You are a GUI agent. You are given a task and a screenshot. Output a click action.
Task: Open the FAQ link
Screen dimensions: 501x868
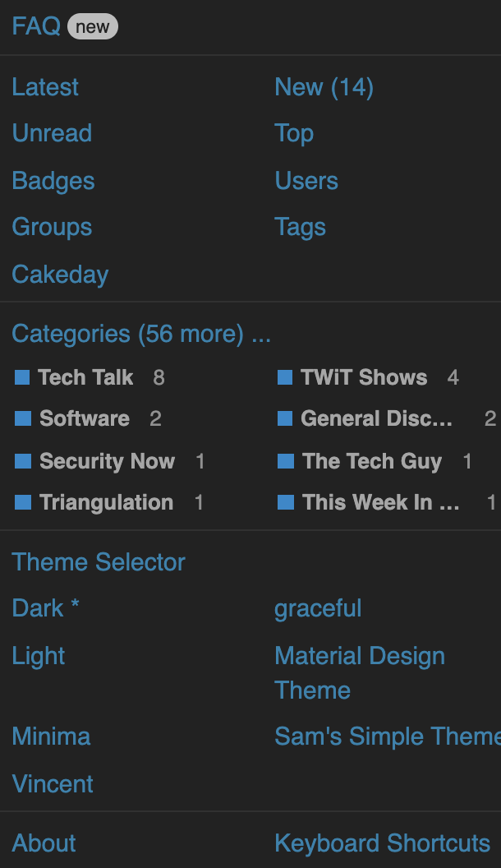[x=36, y=26]
